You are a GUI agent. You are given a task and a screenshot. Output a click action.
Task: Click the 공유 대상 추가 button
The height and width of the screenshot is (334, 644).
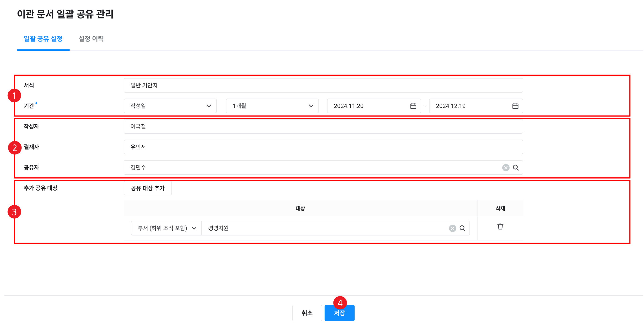point(148,188)
